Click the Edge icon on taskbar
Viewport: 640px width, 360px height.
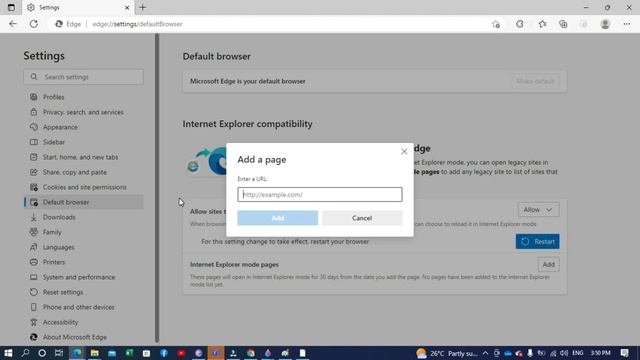[77, 353]
